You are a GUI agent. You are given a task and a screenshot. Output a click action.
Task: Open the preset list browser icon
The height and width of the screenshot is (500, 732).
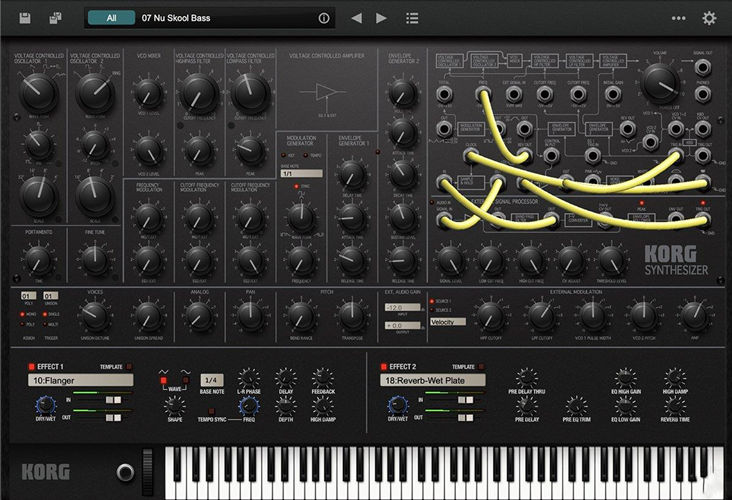coord(412,18)
